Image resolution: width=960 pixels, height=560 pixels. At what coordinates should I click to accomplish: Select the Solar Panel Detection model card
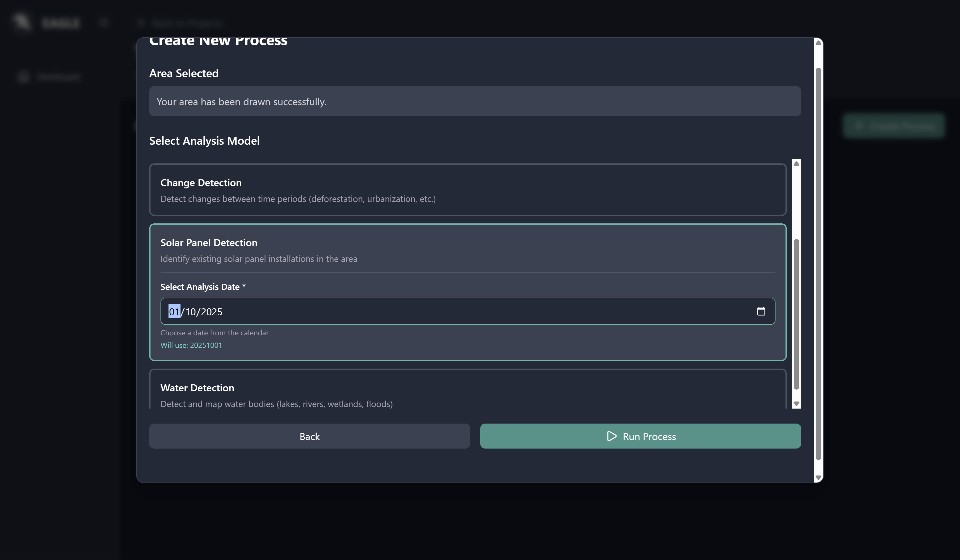tap(467, 250)
